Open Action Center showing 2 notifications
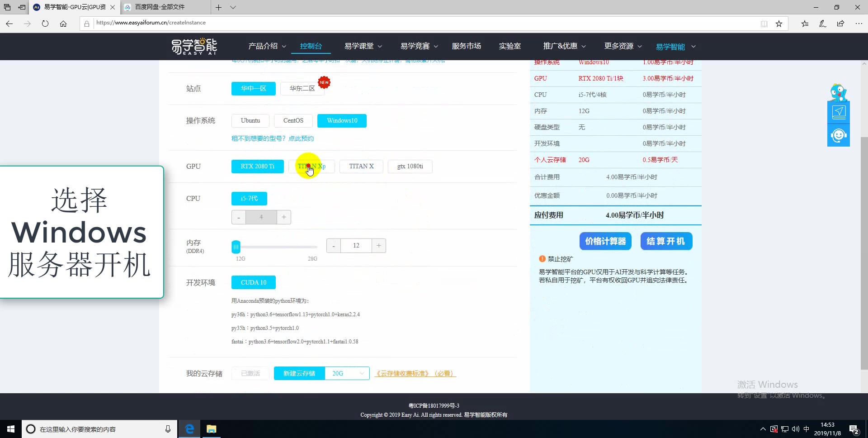Image resolution: width=868 pixels, height=438 pixels. pyautogui.click(x=854, y=429)
